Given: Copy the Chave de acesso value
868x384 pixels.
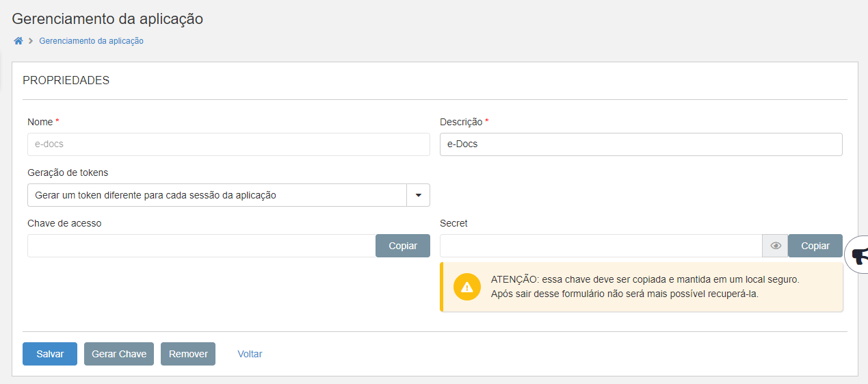Looking at the screenshot, I should click(403, 246).
